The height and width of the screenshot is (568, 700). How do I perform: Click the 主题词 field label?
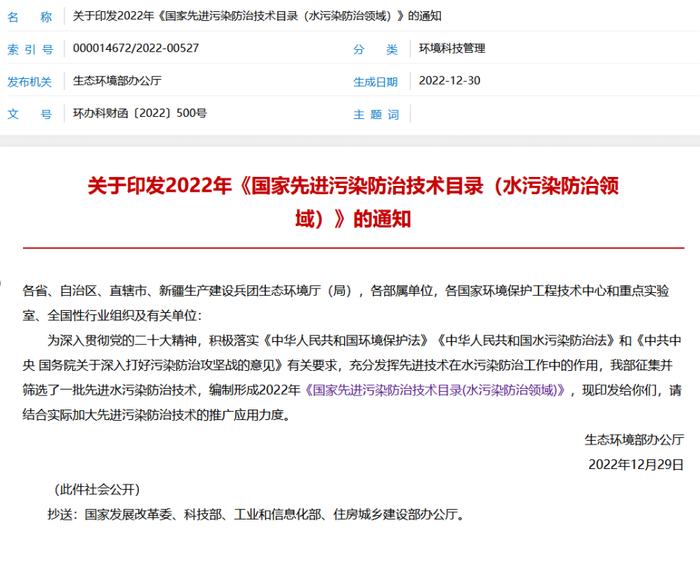(376, 115)
